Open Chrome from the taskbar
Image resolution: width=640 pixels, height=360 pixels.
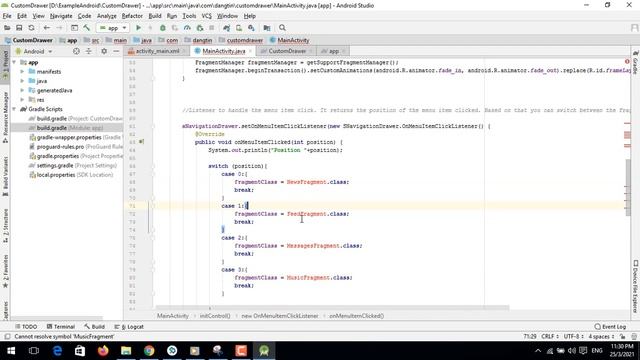pos(149,351)
